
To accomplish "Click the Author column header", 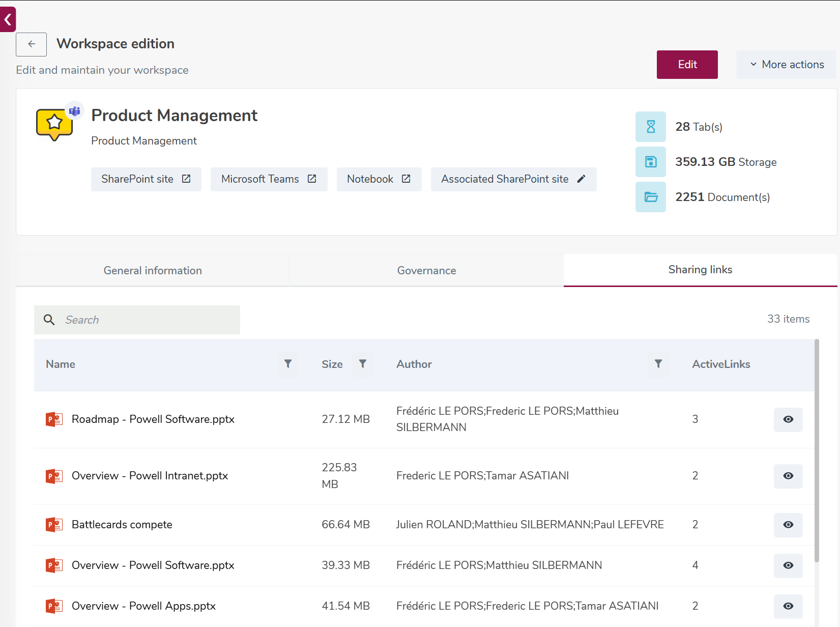I will tap(414, 364).
